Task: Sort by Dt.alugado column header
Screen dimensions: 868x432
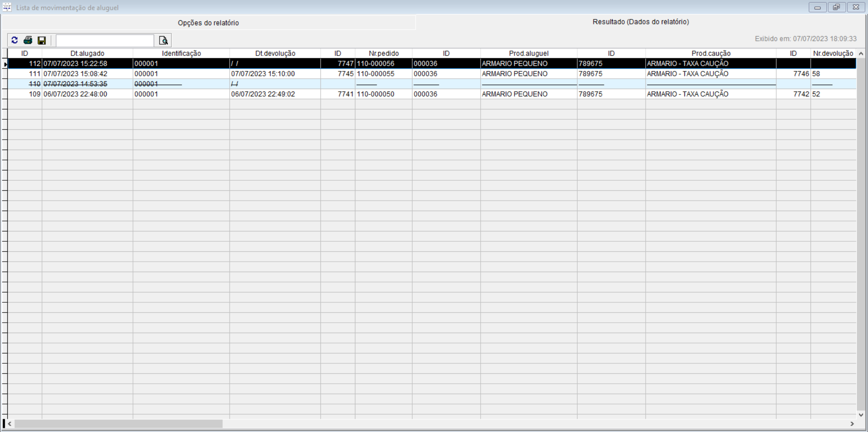Action: [x=87, y=53]
